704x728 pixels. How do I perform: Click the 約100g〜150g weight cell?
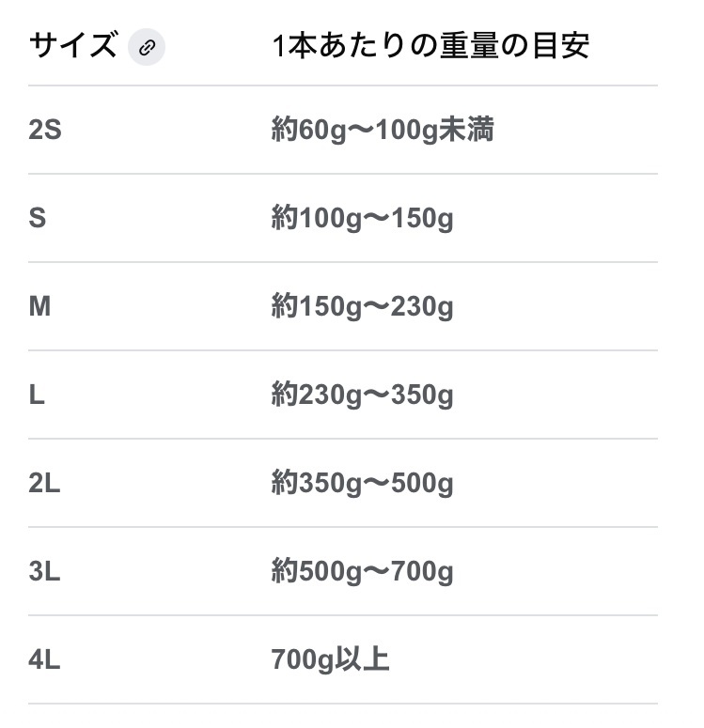[362, 219]
